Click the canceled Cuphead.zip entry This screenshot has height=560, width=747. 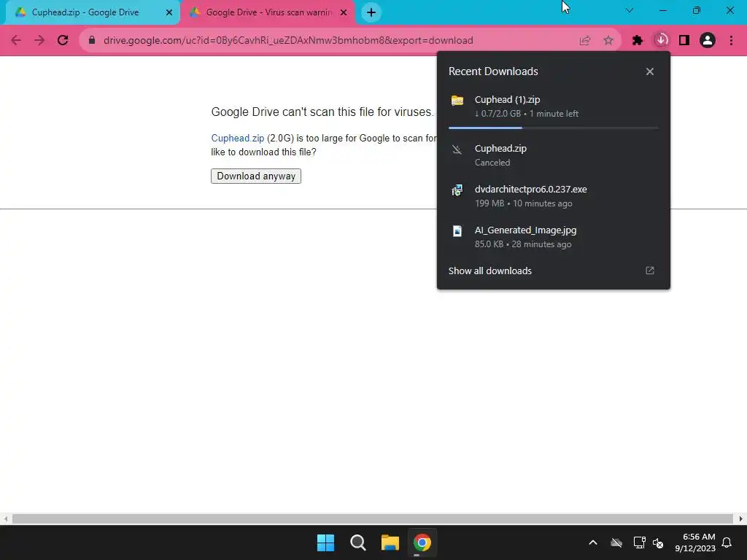click(554, 155)
